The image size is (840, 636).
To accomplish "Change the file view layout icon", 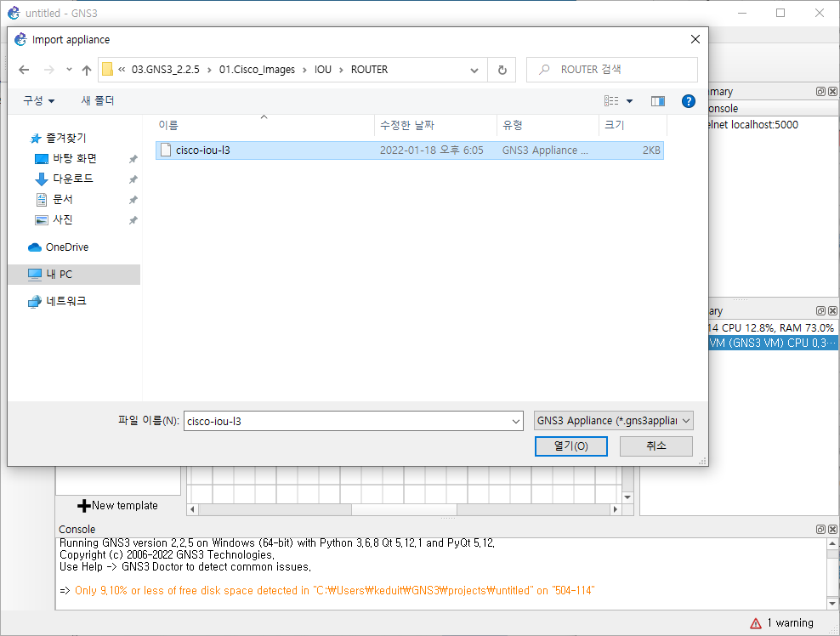I will tap(611, 100).
